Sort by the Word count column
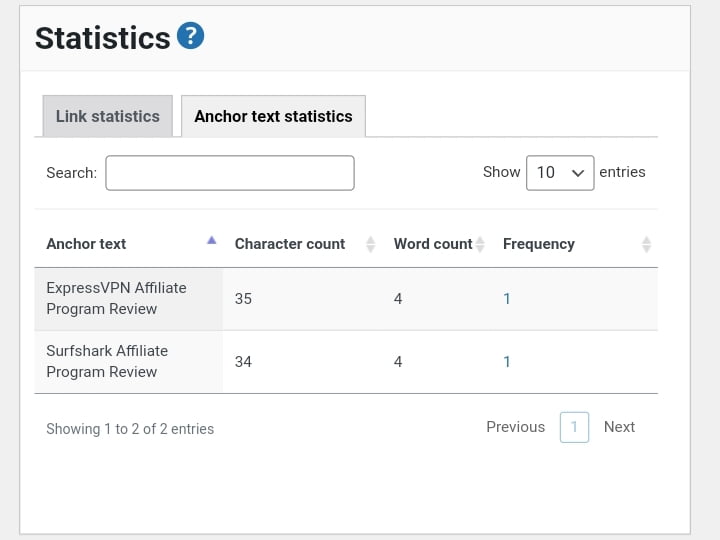 click(437, 244)
